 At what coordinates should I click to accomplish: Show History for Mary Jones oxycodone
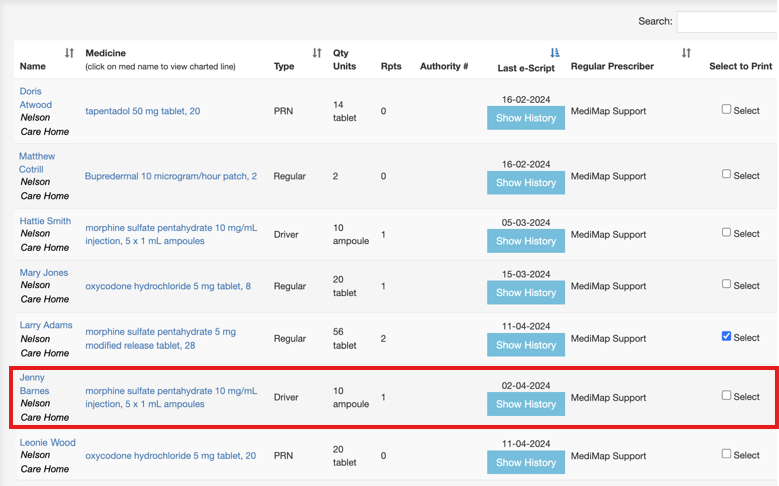point(526,292)
